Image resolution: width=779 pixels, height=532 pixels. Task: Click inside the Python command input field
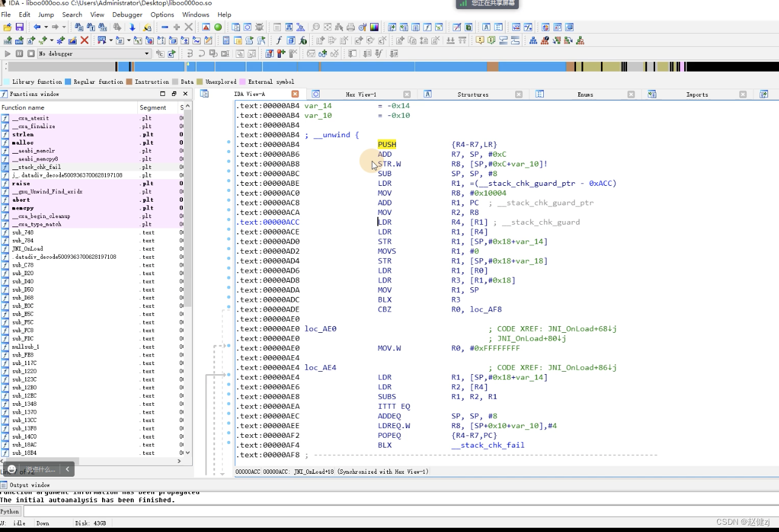click(x=400, y=511)
